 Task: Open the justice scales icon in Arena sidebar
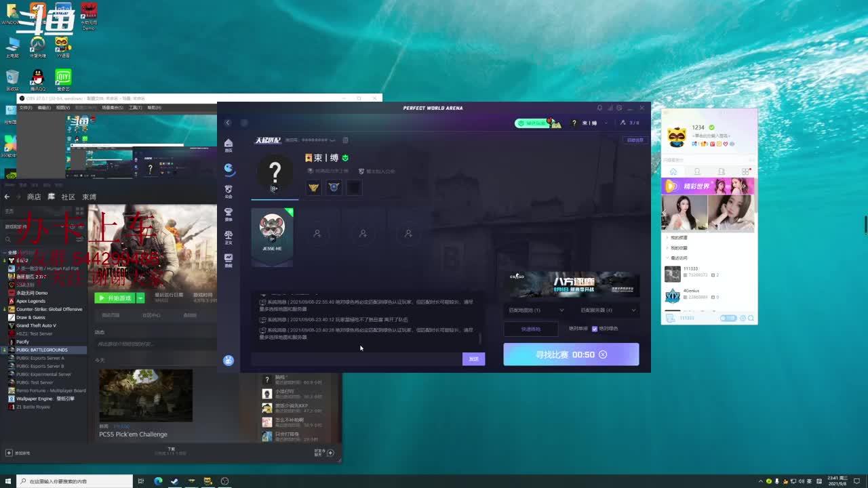click(x=229, y=237)
